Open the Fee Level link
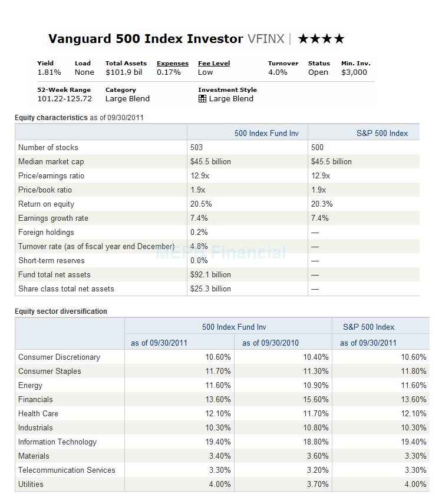 214,64
